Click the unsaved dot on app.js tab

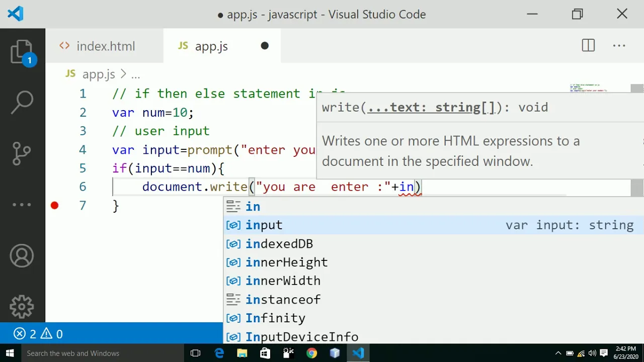coord(265,46)
